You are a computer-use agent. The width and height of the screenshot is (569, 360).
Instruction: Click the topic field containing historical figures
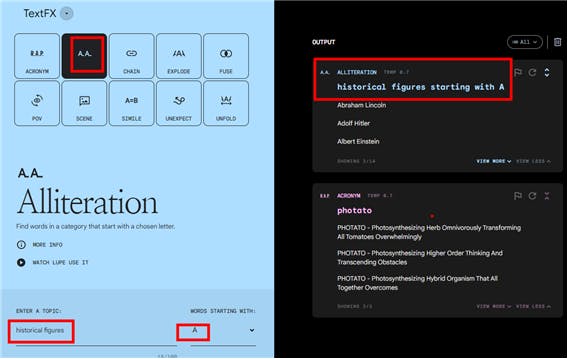coord(97,331)
